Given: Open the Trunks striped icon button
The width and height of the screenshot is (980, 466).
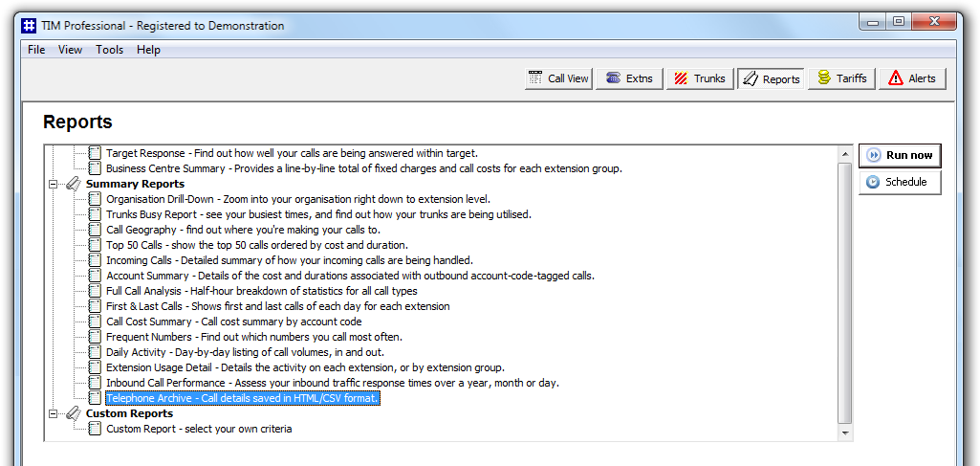Looking at the screenshot, I should pyautogui.click(x=700, y=78).
